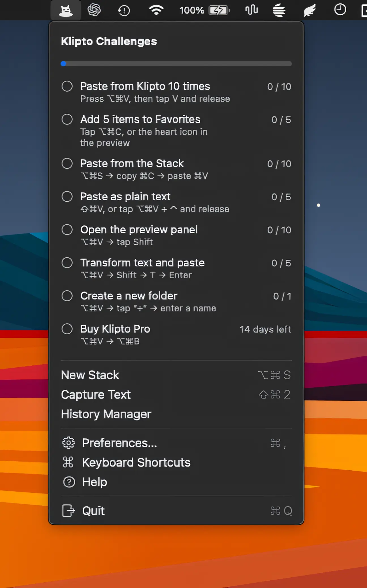Screen dimensions: 367x588
Task: Check the circle for Buy Klipto Pro
Action: tap(67, 329)
